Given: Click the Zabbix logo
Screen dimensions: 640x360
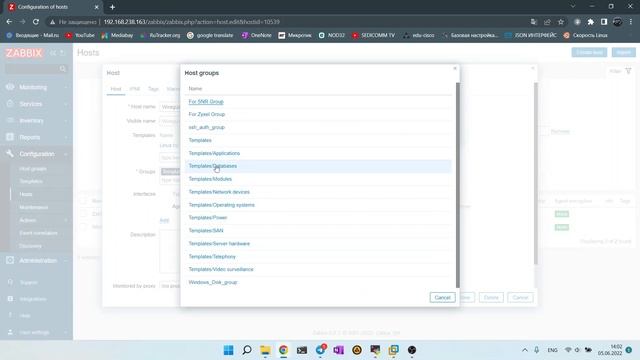Looking at the screenshot, I should [x=24, y=53].
